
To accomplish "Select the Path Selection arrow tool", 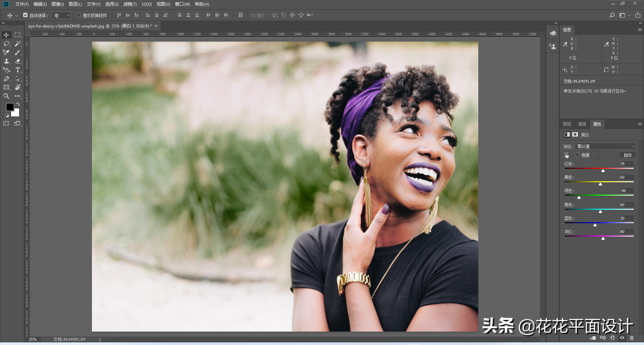I will coord(17,79).
